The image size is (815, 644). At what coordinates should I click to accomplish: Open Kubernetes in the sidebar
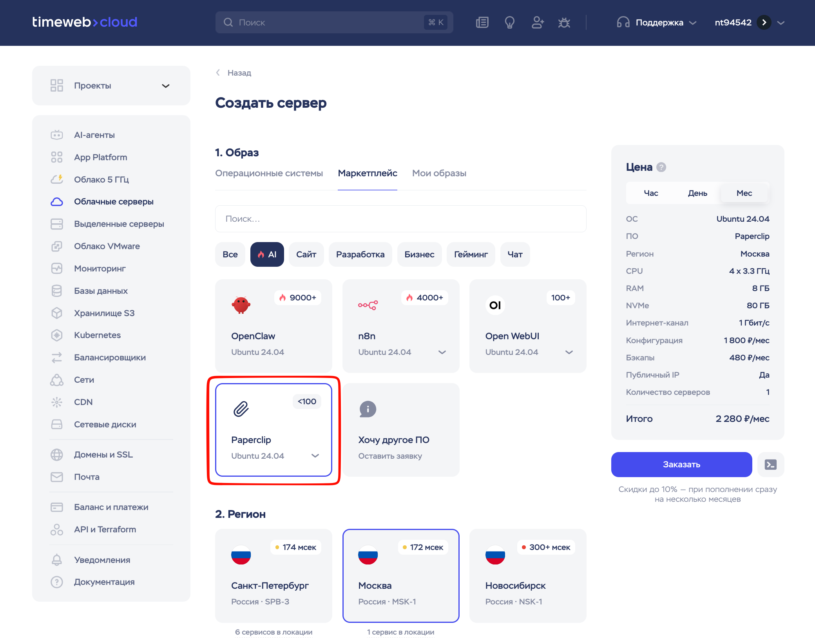(97, 335)
